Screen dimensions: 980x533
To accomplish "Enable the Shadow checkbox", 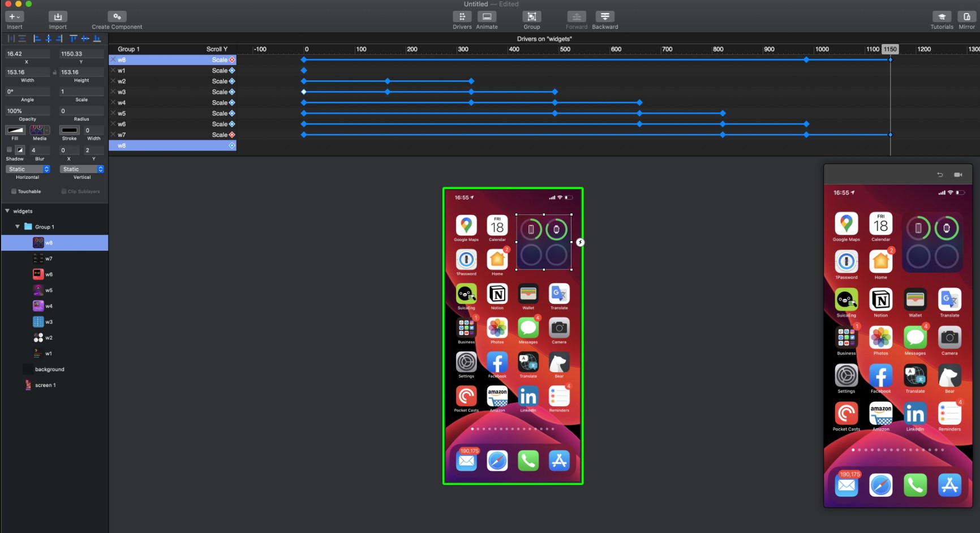I will pos(9,149).
